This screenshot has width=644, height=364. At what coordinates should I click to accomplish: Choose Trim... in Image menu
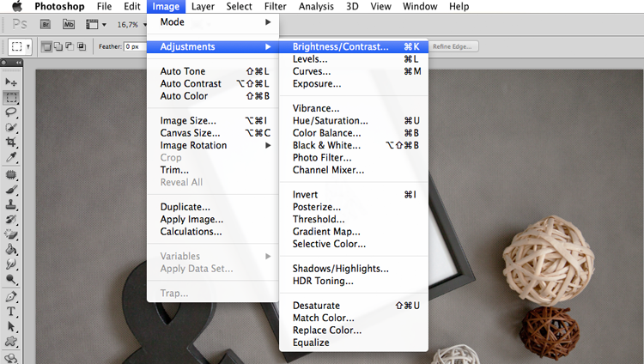[x=213, y=170]
